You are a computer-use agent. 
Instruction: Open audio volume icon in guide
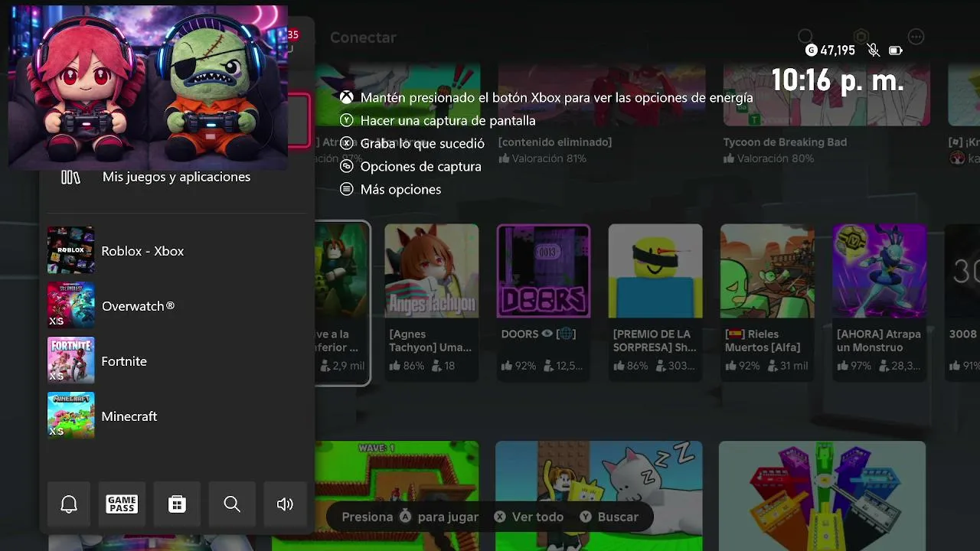pyautogui.click(x=285, y=504)
